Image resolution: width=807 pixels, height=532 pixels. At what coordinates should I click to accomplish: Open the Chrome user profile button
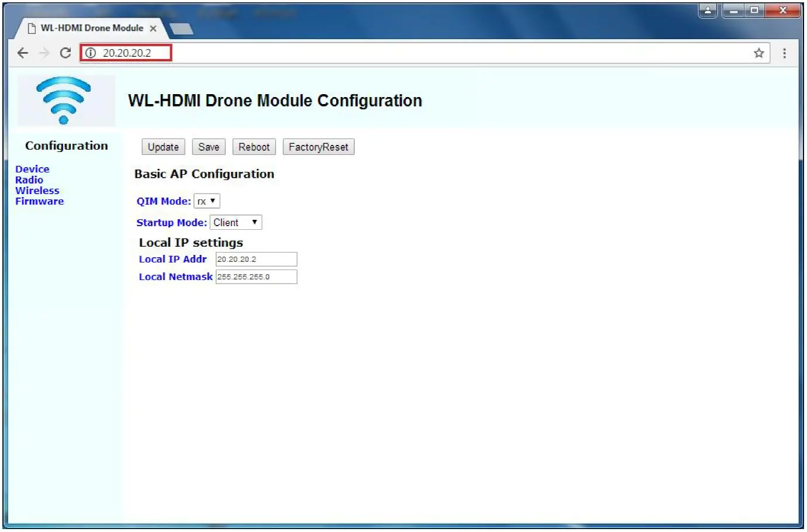(x=708, y=11)
